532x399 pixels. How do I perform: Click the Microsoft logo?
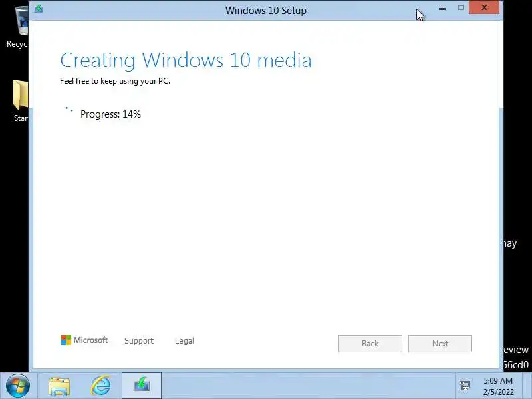(84, 340)
